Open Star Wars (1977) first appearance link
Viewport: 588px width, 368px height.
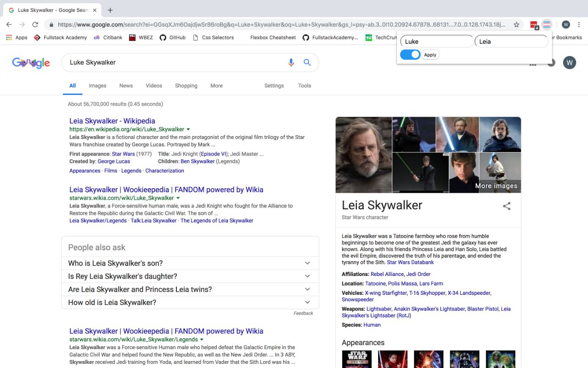pyautogui.click(x=123, y=154)
